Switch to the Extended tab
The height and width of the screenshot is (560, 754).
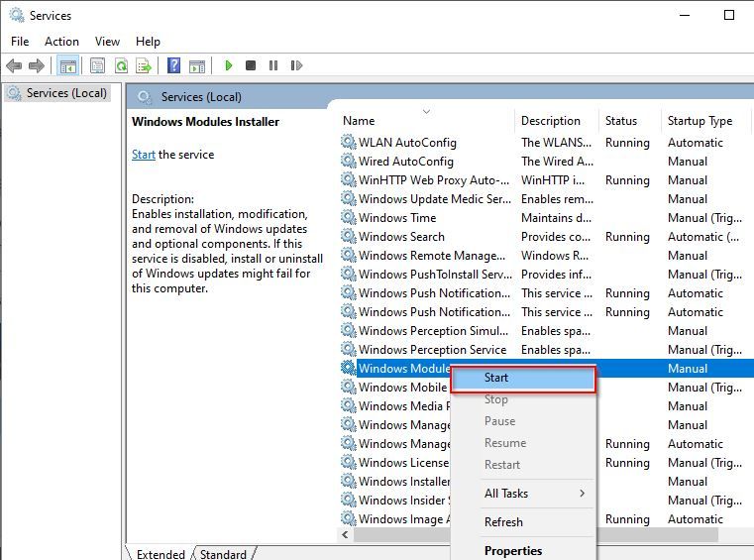(161, 554)
